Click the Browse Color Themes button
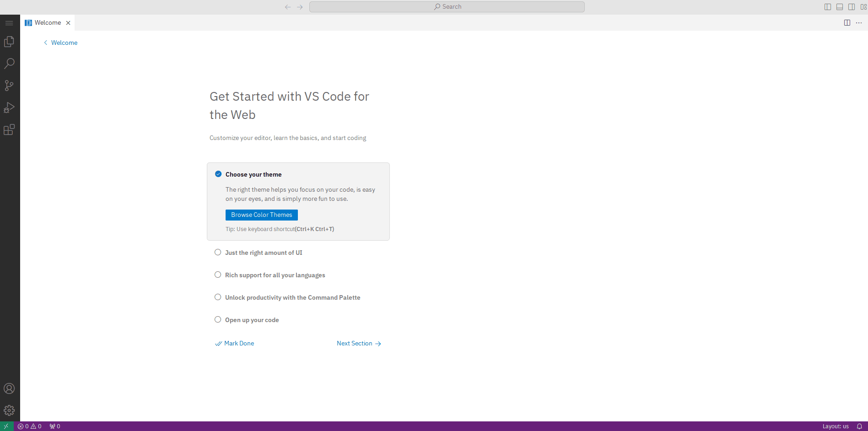This screenshot has height=431, width=868. (x=261, y=215)
